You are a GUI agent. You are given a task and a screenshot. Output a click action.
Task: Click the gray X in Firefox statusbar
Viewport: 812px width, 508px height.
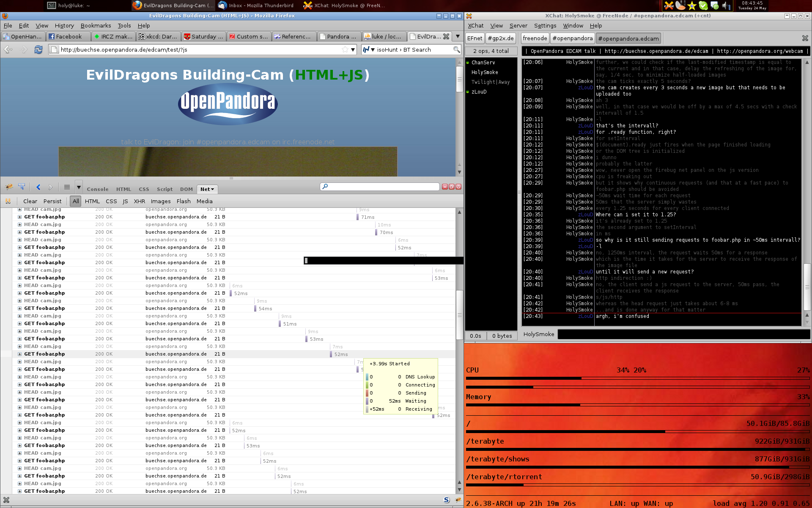[x=6, y=500]
